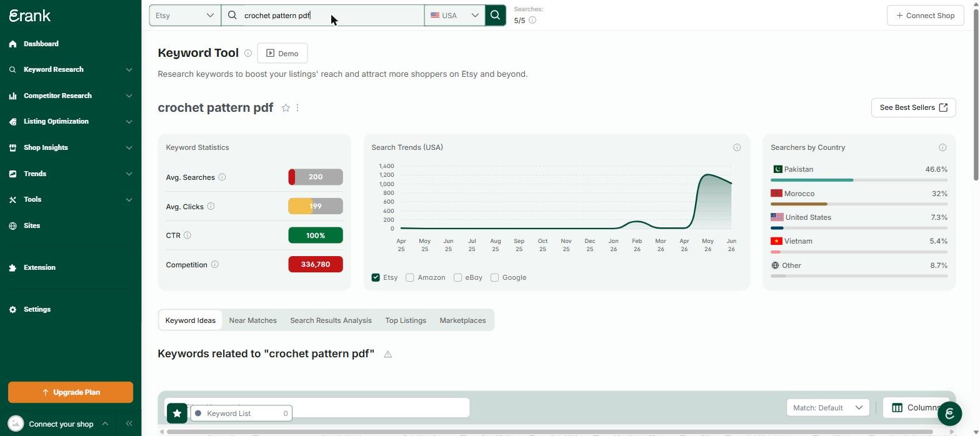Run search with green magnifier button
The image size is (980, 436).
click(496, 16)
